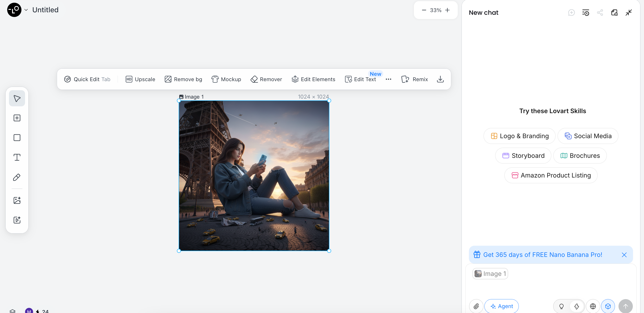Pick the Pencil drawing tool
The width and height of the screenshot is (644, 313).
tap(17, 177)
